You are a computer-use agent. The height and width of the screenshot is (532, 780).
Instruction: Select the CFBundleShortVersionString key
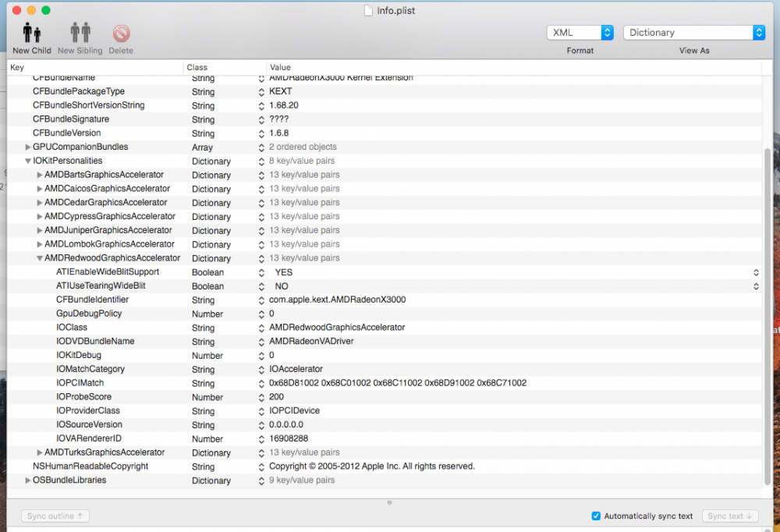(x=89, y=105)
